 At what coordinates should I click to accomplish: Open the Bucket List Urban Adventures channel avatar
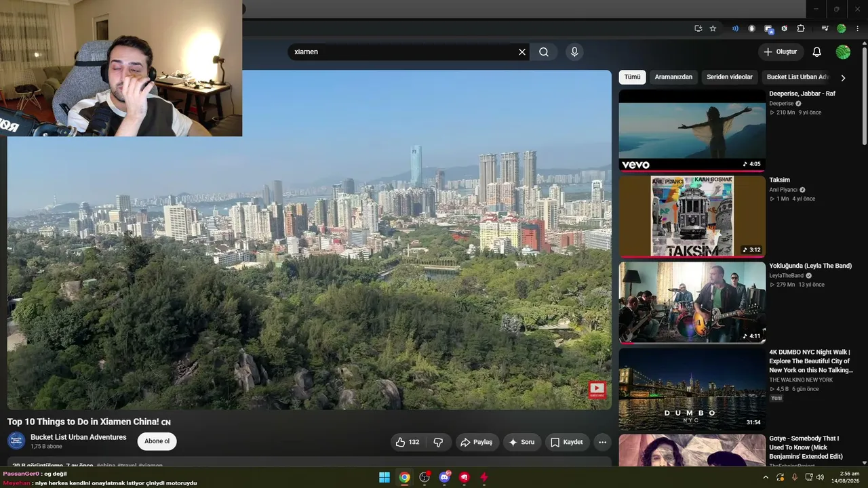pyautogui.click(x=16, y=441)
